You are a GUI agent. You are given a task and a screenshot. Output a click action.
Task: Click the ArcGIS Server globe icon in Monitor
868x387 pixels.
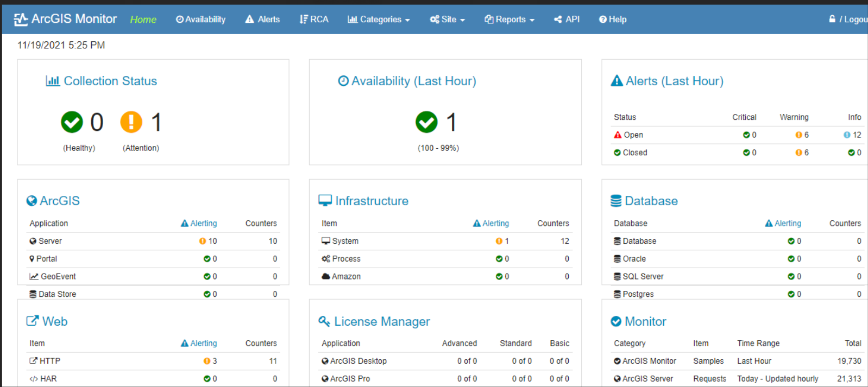[618, 379]
